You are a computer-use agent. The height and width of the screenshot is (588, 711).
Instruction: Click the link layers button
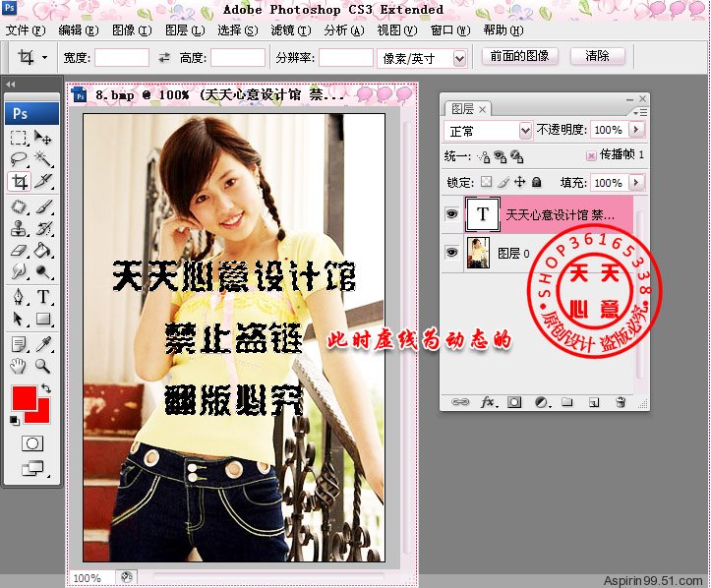pos(460,402)
